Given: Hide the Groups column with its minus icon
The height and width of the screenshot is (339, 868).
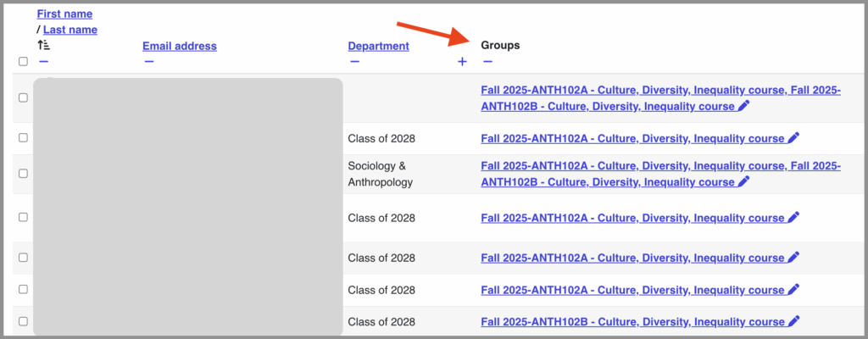Looking at the screenshot, I should (x=487, y=62).
